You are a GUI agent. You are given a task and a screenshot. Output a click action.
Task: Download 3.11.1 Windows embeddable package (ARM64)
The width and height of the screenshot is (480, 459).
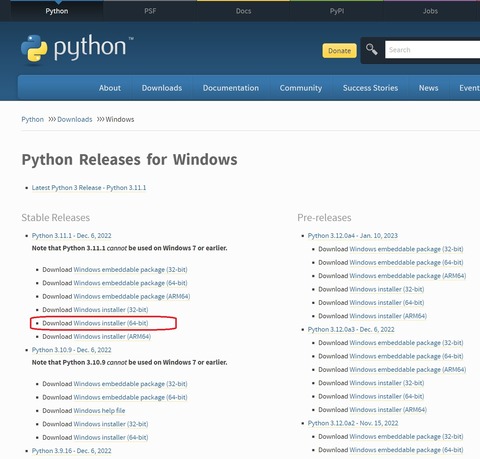pos(132,296)
